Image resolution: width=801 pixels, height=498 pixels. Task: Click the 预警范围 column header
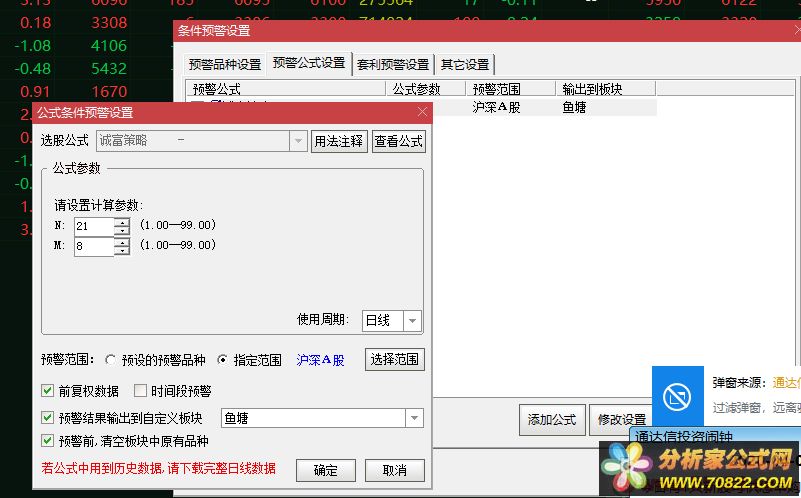tap(510, 88)
